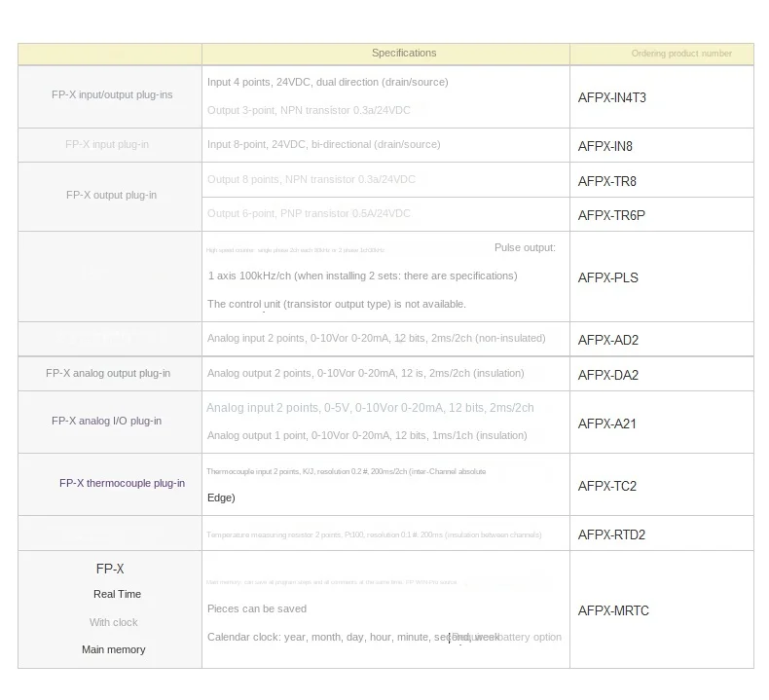Click the small 'Main memory: can save all program' line
The image size is (769, 700).
tap(332, 582)
